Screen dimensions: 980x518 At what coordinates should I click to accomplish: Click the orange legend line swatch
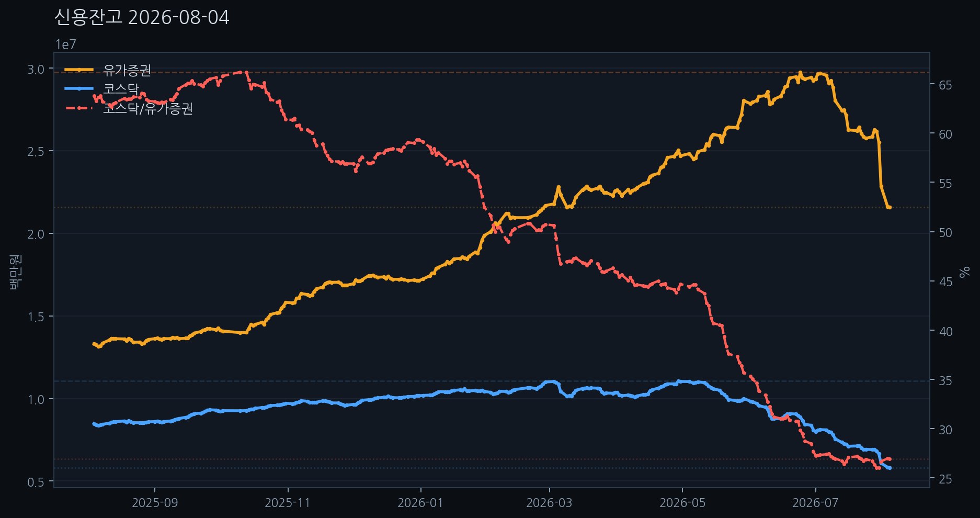coord(79,70)
